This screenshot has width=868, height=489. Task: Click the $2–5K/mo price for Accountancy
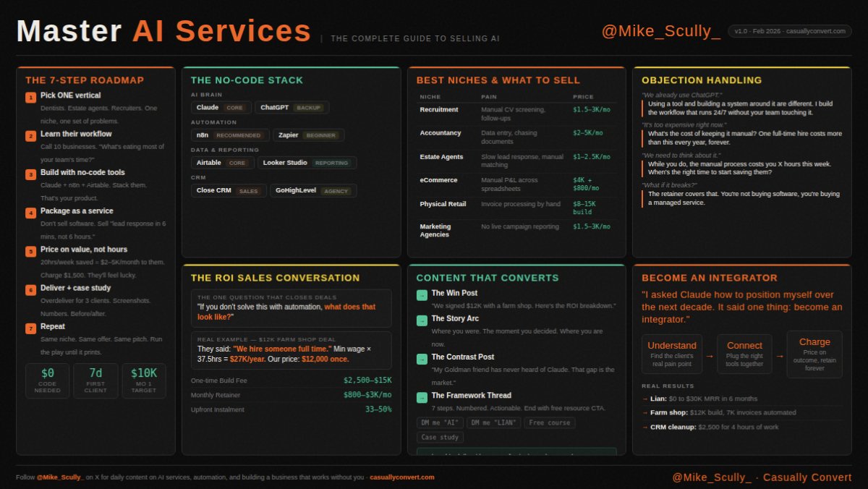587,133
